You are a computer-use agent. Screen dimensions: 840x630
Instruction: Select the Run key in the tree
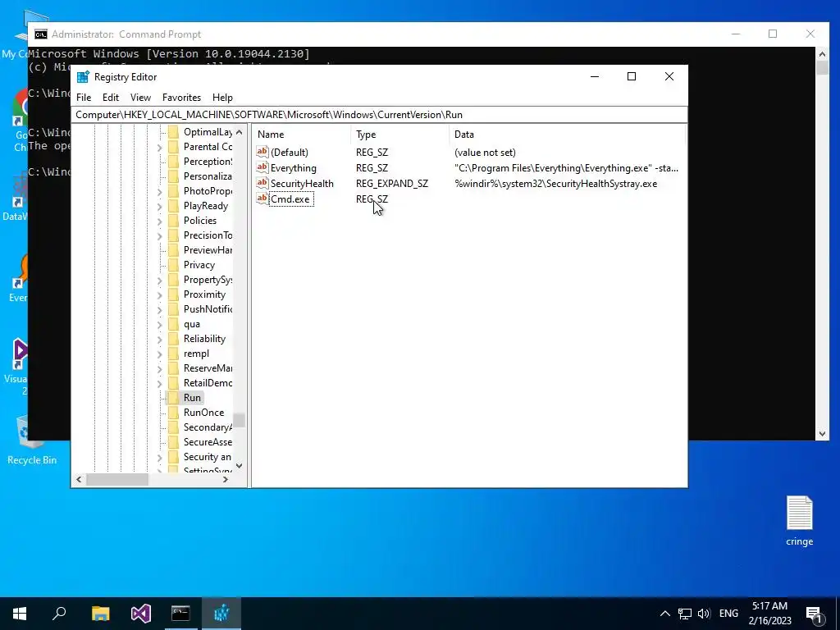[x=192, y=398]
